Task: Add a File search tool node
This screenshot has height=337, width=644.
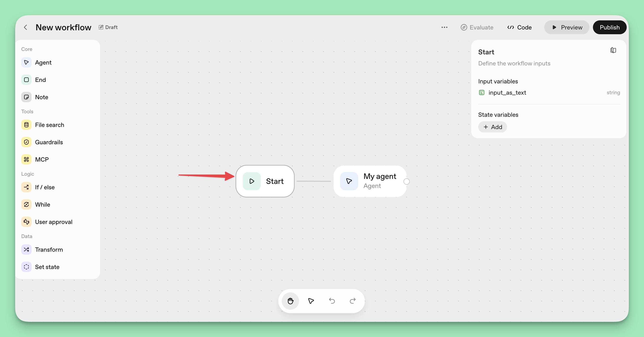Action: (49, 125)
